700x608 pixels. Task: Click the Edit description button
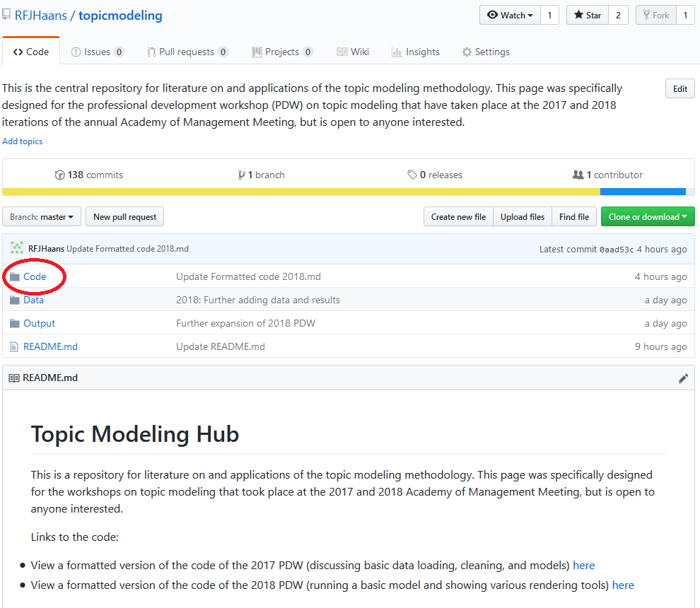680,88
